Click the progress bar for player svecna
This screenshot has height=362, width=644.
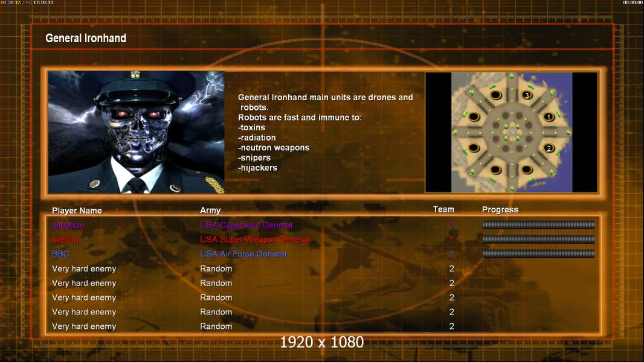(538, 239)
